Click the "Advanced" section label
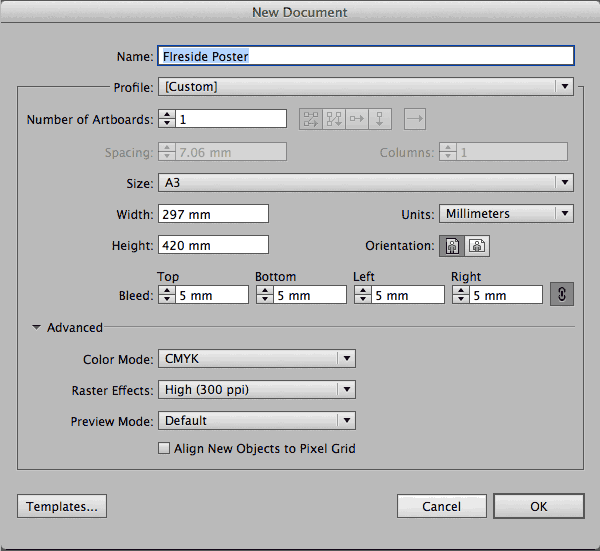600x551 pixels. (75, 328)
